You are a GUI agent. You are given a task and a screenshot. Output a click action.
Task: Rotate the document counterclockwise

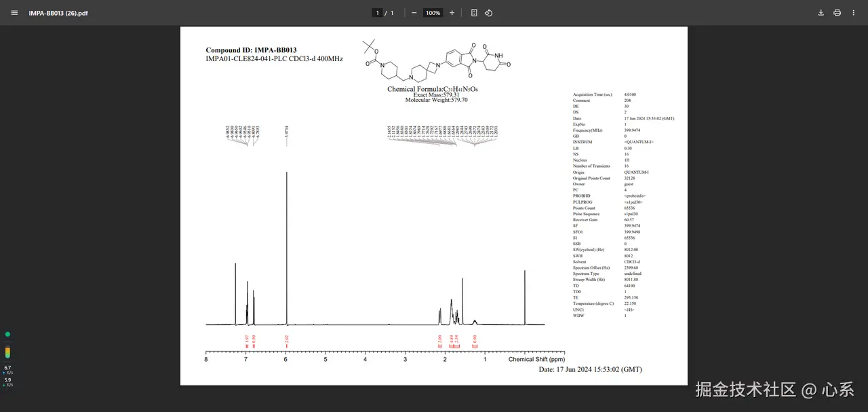click(x=489, y=13)
